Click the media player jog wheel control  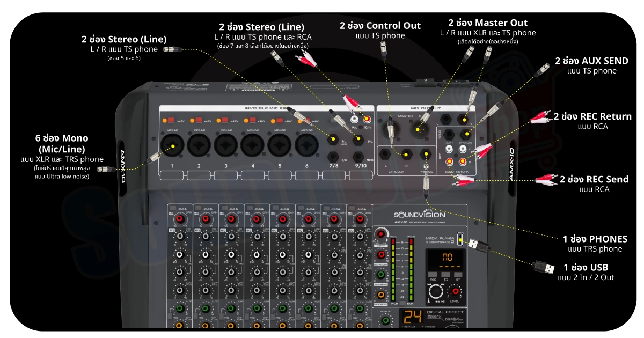pos(437,292)
